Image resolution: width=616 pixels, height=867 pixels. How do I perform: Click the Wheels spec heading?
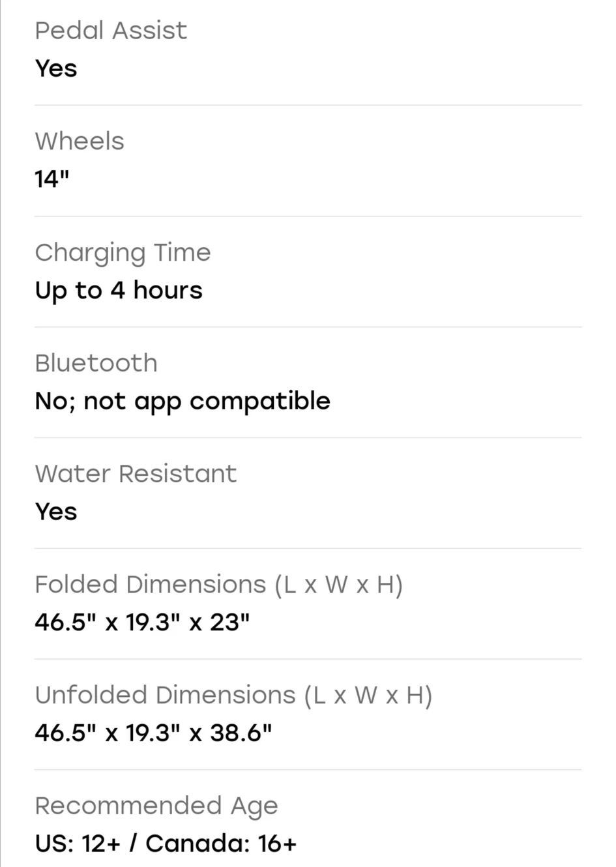click(80, 141)
